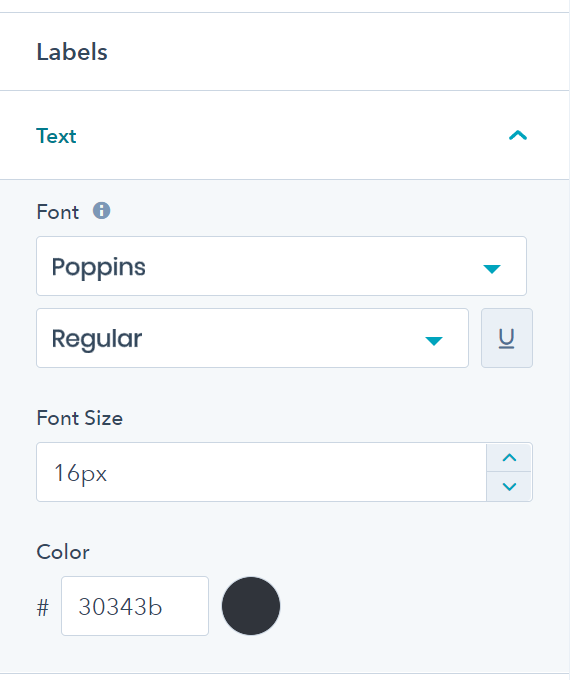
Task: Click the Poppins font name text
Action: pos(98,267)
